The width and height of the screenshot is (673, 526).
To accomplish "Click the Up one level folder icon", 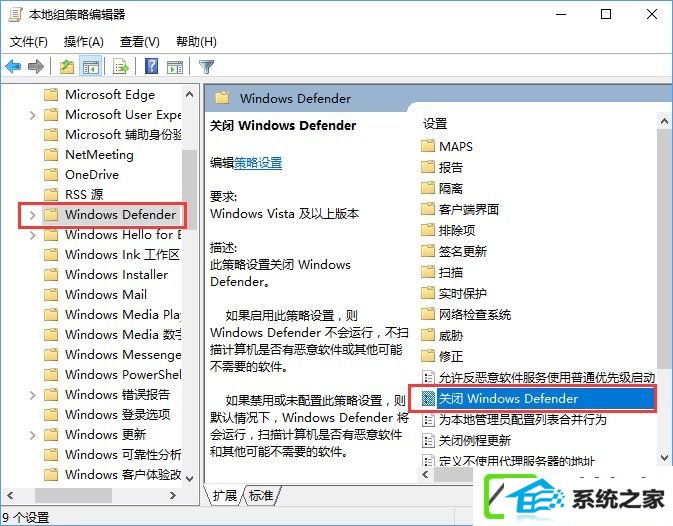I will [67, 67].
